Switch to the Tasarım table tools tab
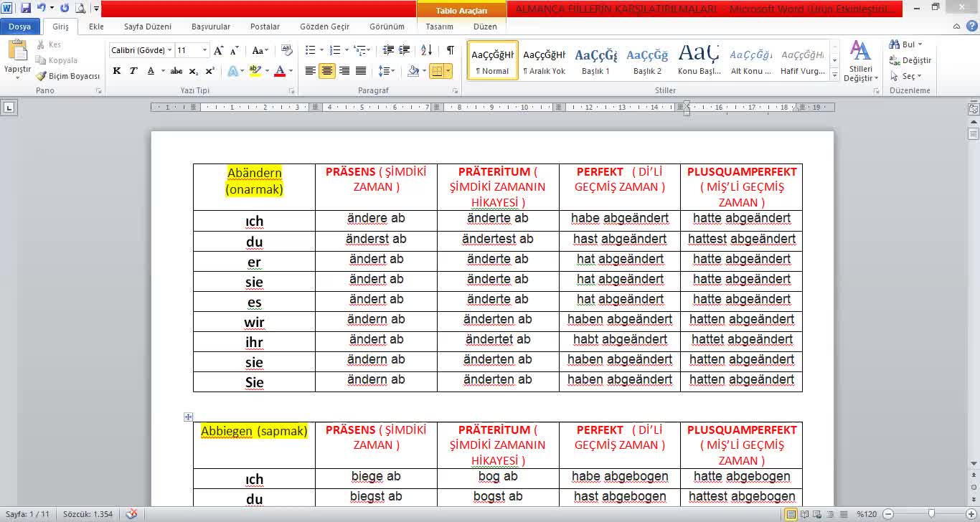980x522 pixels. 439,27
